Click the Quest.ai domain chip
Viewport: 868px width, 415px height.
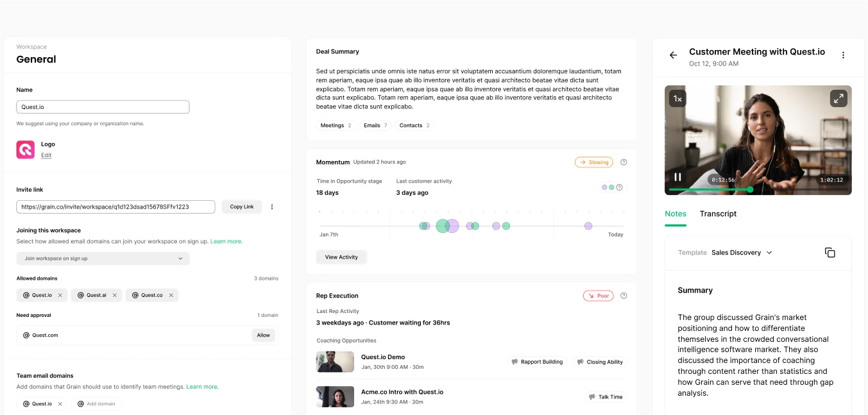[97, 295]
